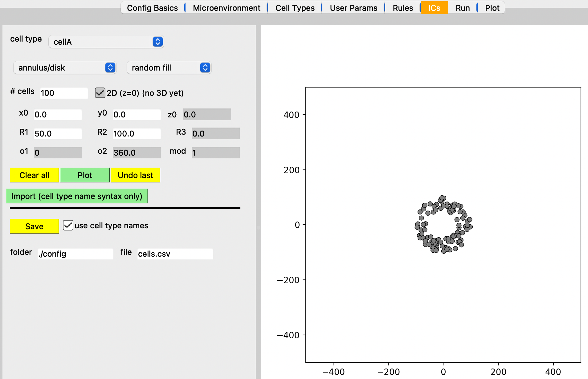Click the o1 angle field
Image resolution: width=588 pixels, height=379 pixels.
(x=58, y=153)
